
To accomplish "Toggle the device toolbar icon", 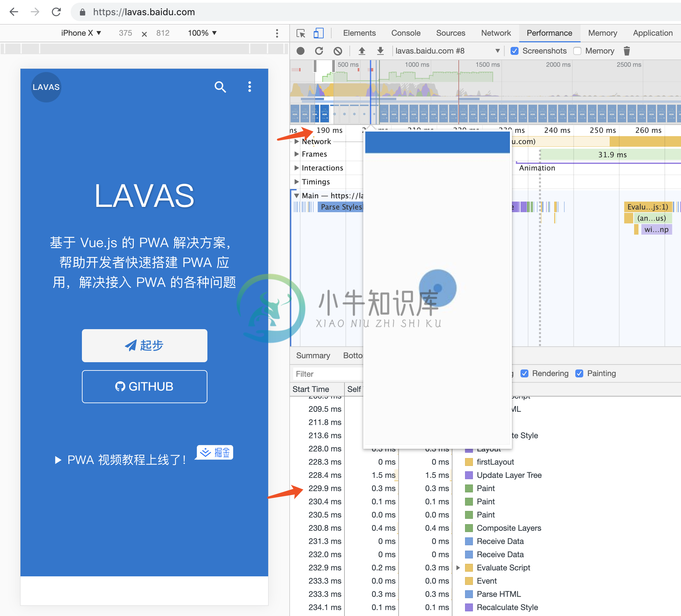I will click(x=318, y=33).
